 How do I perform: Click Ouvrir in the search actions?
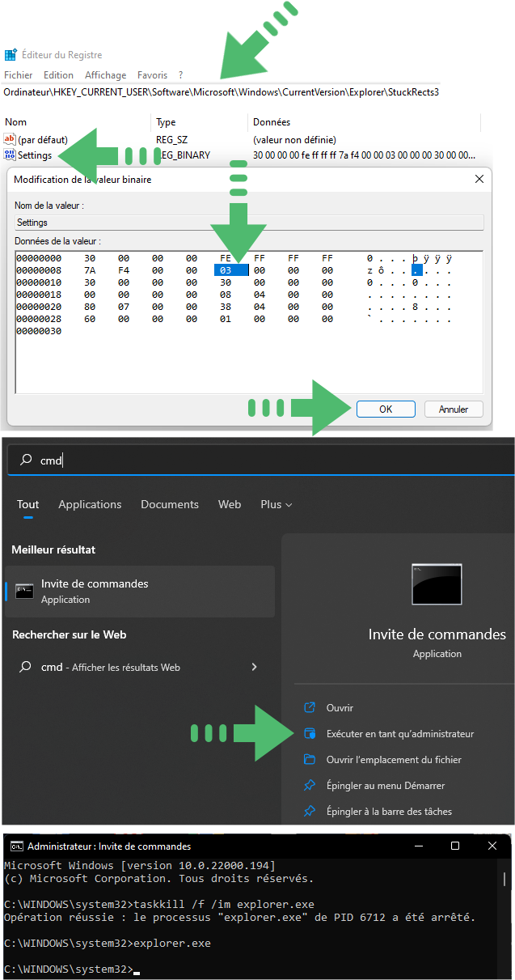[x=340, y=708]
